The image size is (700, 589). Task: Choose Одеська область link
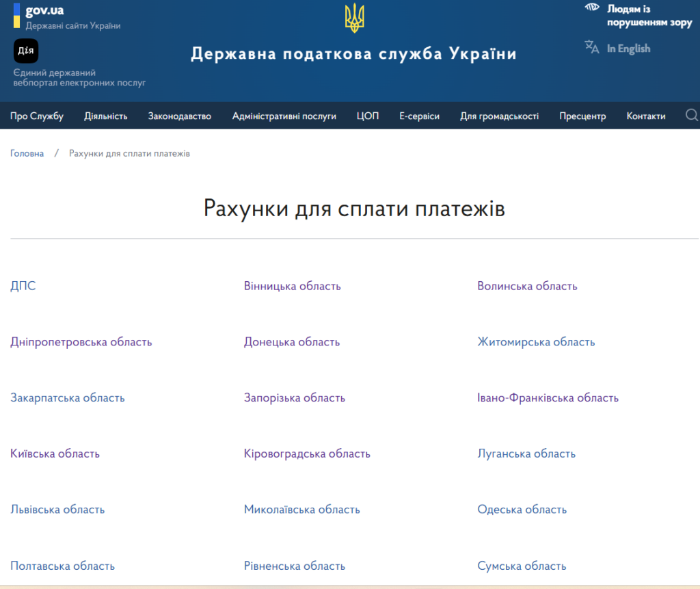coord(522,510)
